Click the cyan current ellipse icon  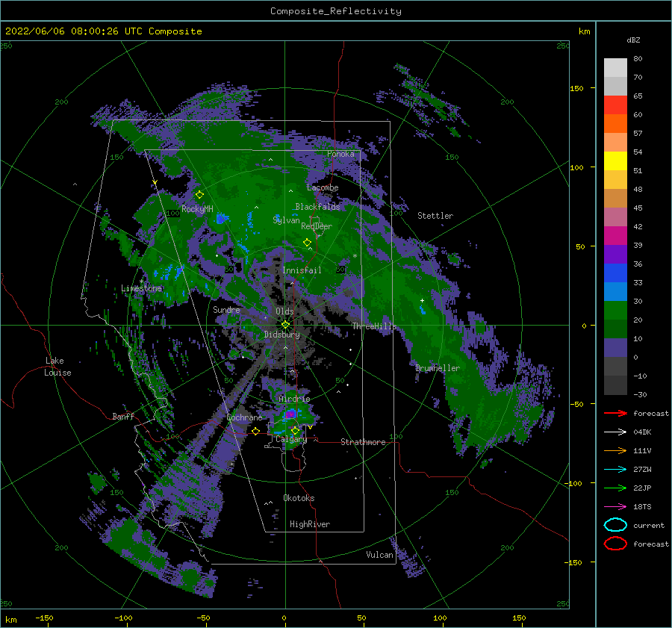tap(615, 525)
